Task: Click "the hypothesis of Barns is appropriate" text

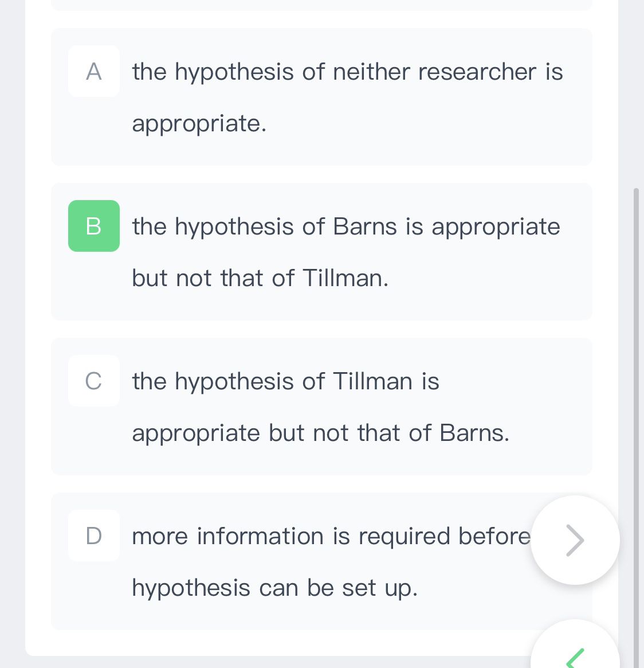Action: (x=346, y=227)
